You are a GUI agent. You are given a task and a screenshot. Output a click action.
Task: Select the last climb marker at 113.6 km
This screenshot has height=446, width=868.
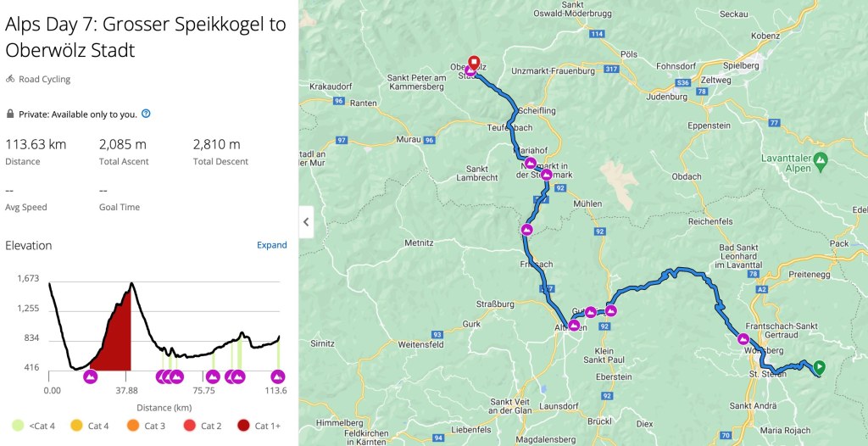click(277, 376)
